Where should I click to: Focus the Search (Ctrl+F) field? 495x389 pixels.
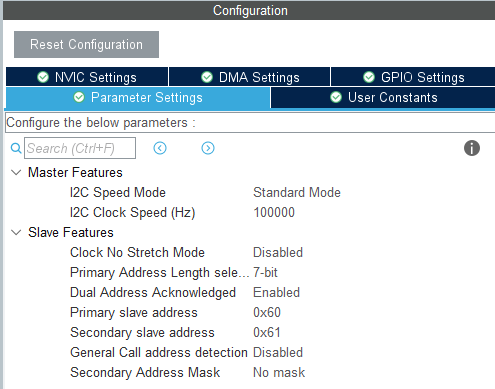[x=80, y=148]
